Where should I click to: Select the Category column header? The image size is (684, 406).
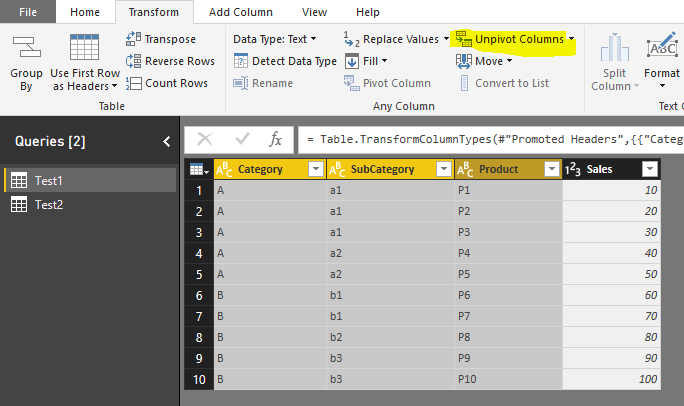270,169
